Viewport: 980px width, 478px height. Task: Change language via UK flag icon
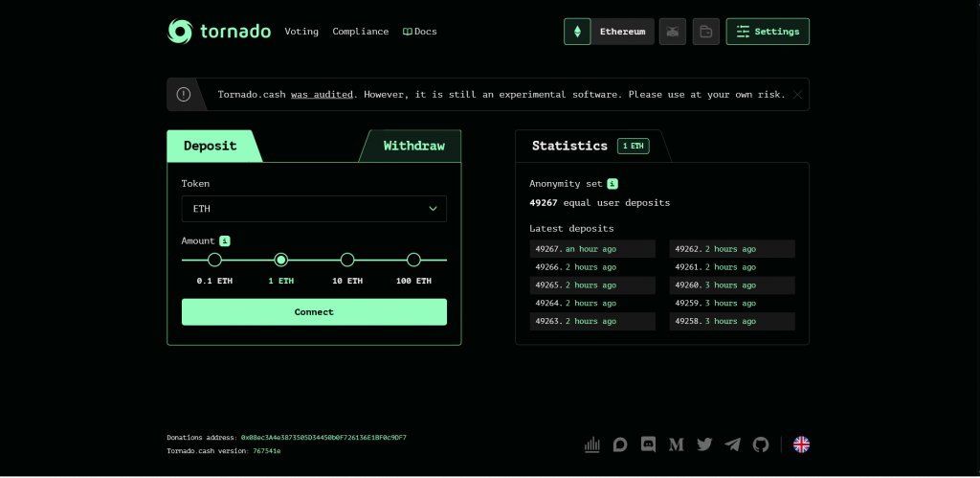tap(801, 444)
